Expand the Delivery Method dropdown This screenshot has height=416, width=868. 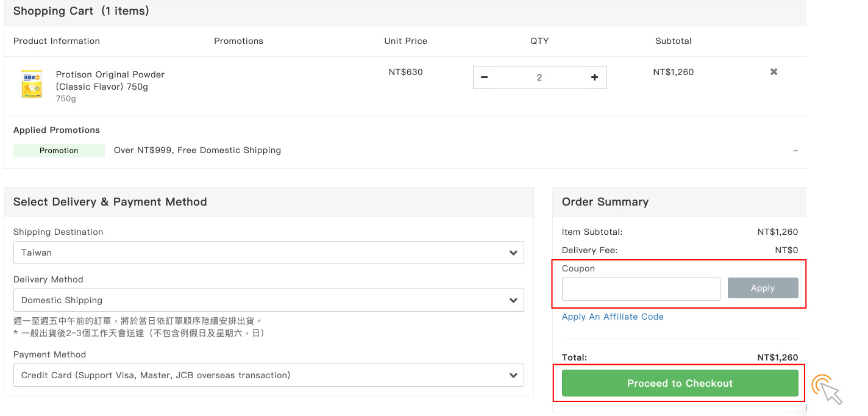268,300
